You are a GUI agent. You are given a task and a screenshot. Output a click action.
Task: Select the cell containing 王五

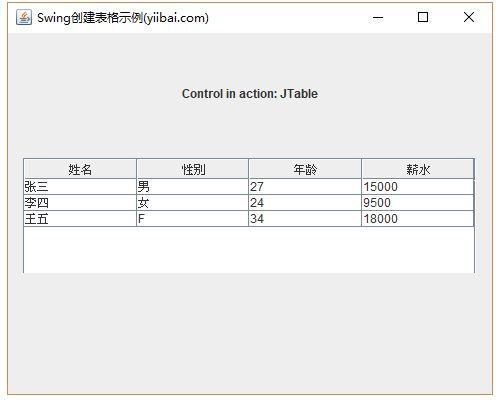point(80,219)
